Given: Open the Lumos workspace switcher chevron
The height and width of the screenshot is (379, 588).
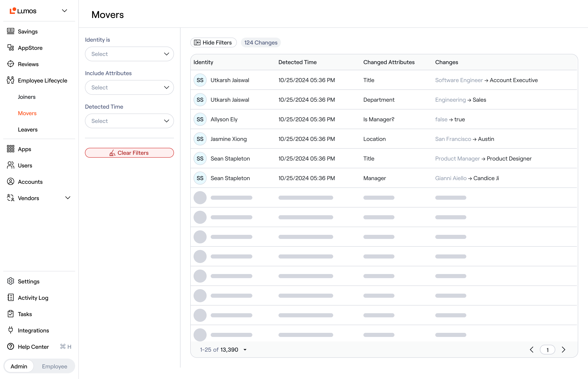Looking at the screenshot, I should click(x=65, y=11).
